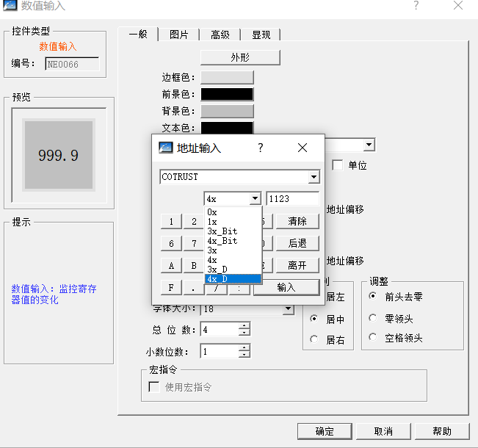Click keypad digit 6

tap(171, 243)
